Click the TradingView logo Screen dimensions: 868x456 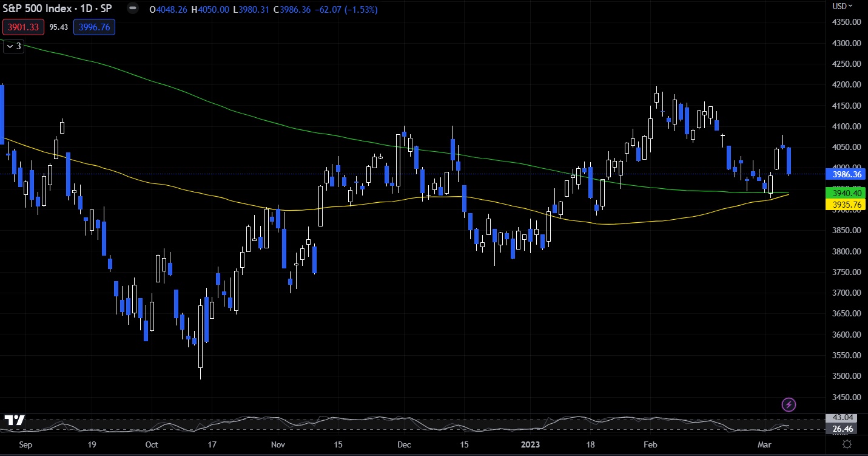click(14, 420)
